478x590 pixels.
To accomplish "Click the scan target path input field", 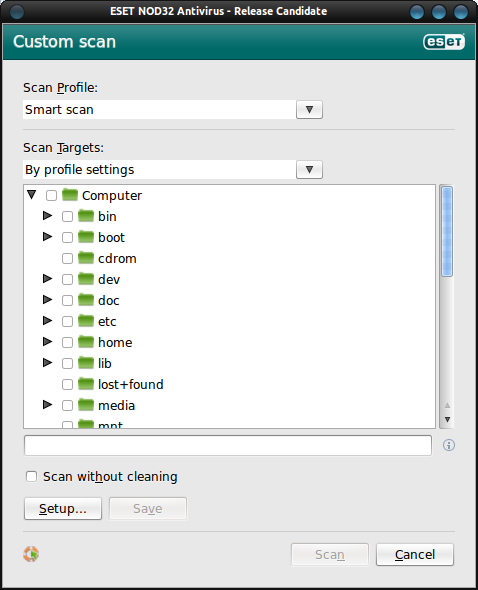I will click(x=228, y=446).
